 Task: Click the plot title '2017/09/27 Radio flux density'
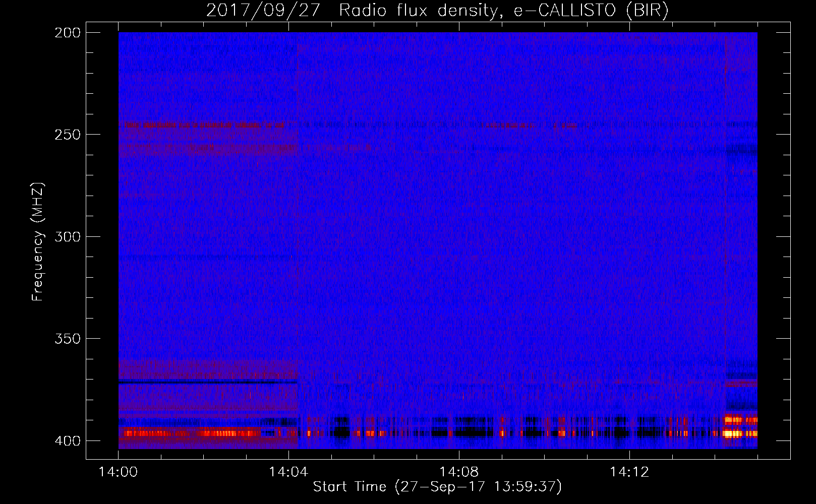pos(437,11)
